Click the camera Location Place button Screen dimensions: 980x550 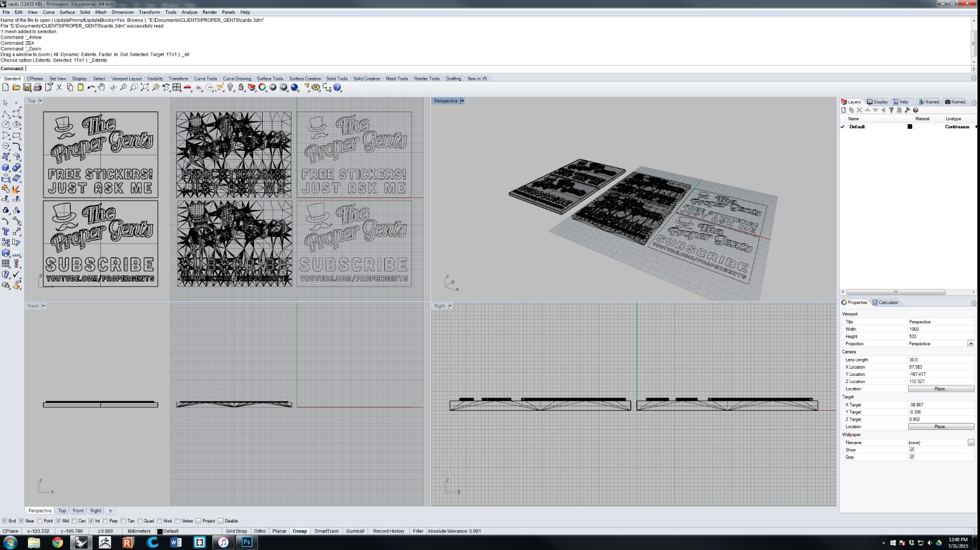(x=941, y=389)
